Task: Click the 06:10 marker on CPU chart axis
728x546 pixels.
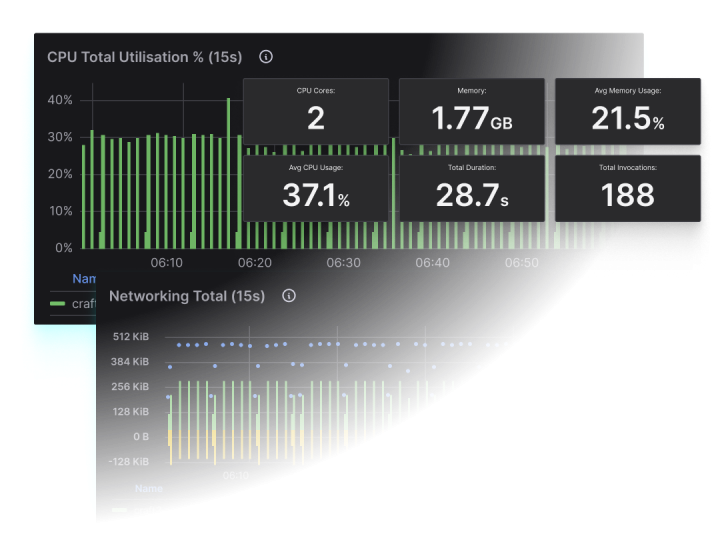Action: coord(167,263)
